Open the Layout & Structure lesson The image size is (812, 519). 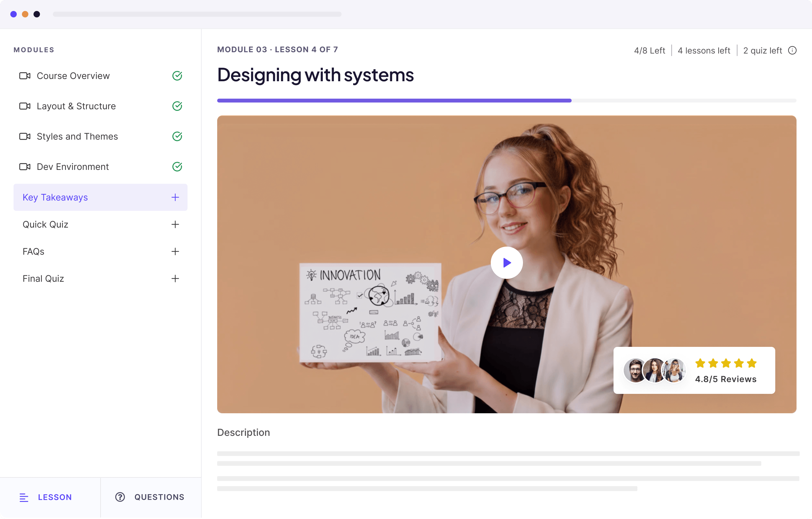click(101, 106)
